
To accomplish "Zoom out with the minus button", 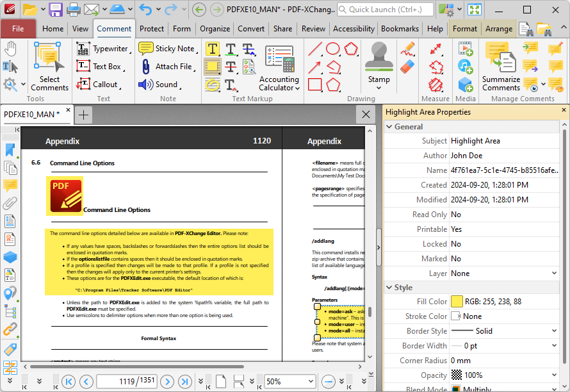I will point(329,382).
